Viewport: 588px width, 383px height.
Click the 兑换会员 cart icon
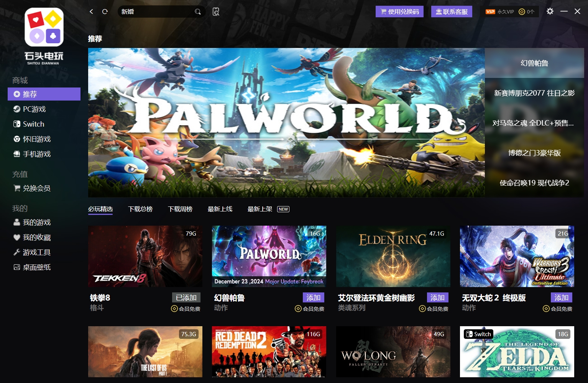[x=17, y=188]
